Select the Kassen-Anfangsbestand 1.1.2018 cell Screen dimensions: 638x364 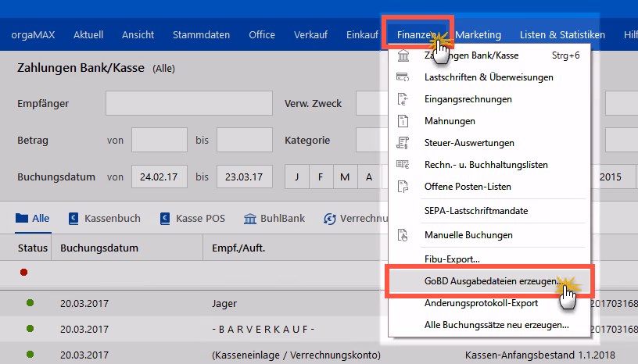[x=540, y=355]
